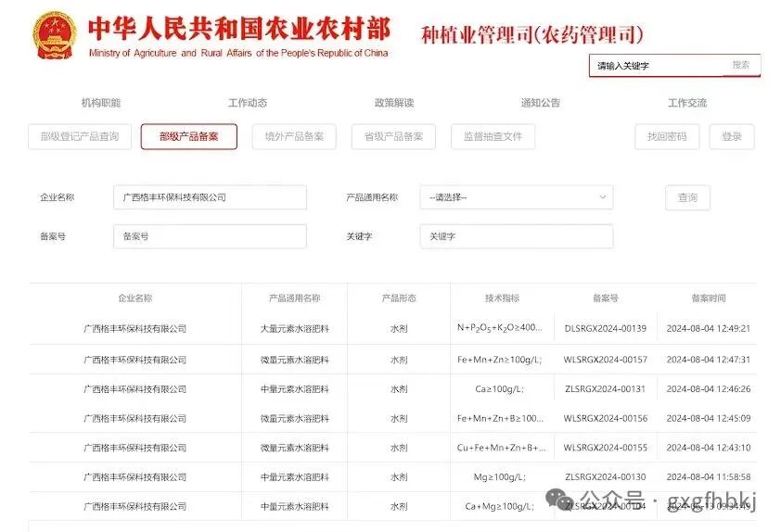The height and width of the screenshot is (532, 781).
Task: Click timestamp 2024-08-04 12:49:21
Action: [709, 328]
